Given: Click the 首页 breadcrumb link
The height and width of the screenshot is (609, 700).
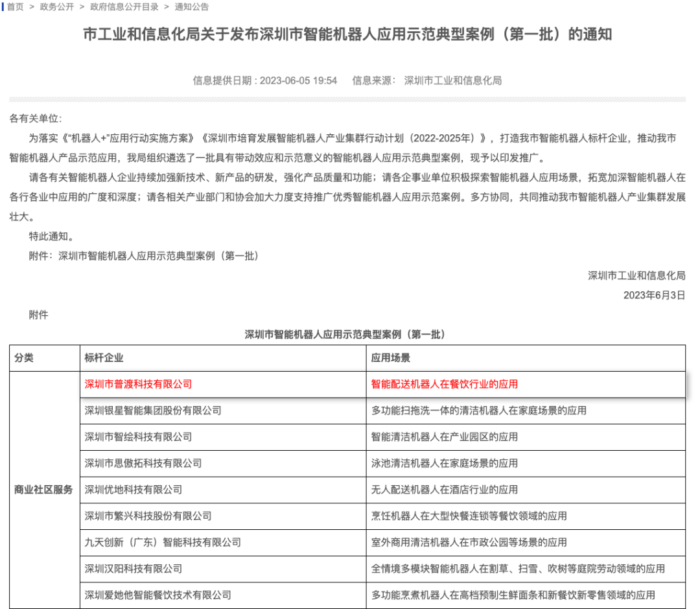Looking at the screenshot, I should pos(16,6).
